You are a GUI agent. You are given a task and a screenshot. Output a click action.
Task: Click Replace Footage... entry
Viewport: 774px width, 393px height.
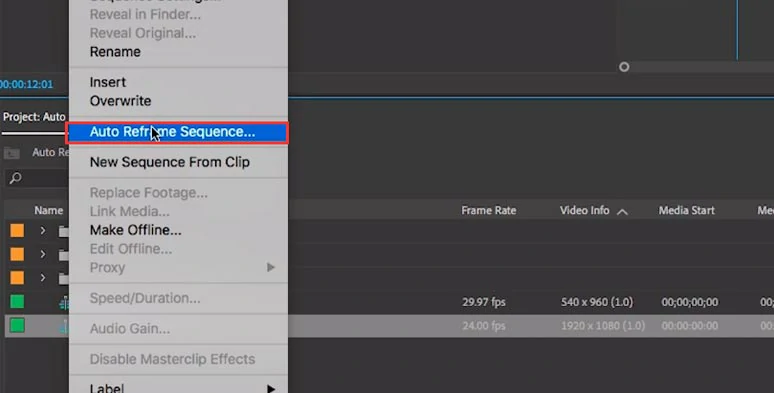click(x=149, y=193)
